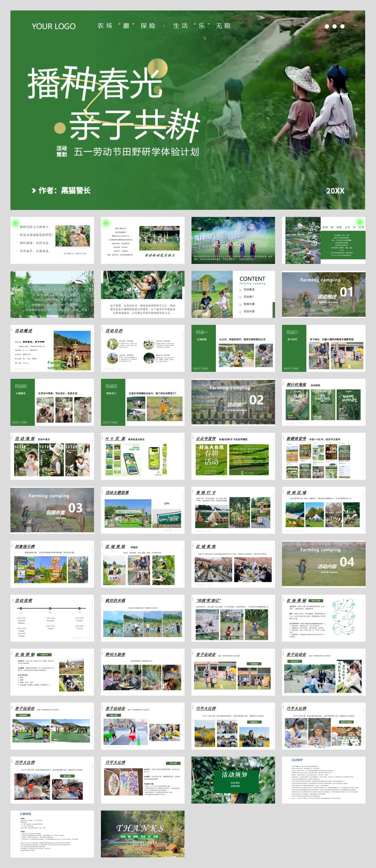Image resolution: width=376 pixels, height=868 pixels.
Task: Click 活动内容 entry in CONTENT list
Action: pyautogui.click(x=249, y=312)
